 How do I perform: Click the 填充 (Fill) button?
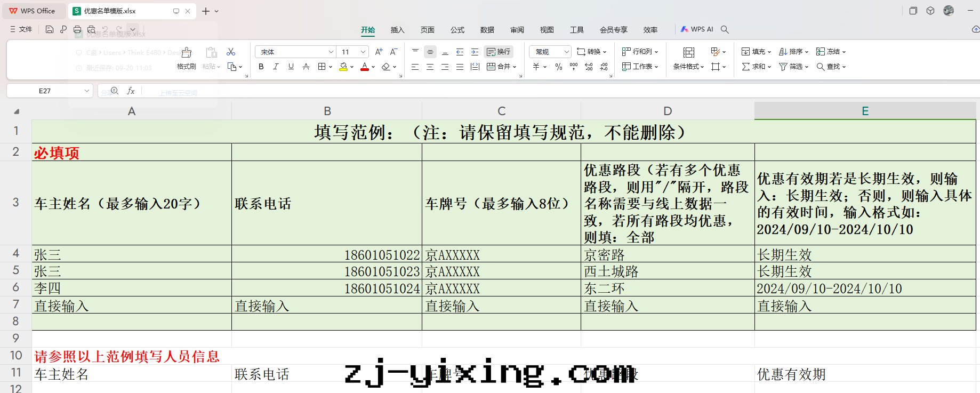click(x=756, y=52)
